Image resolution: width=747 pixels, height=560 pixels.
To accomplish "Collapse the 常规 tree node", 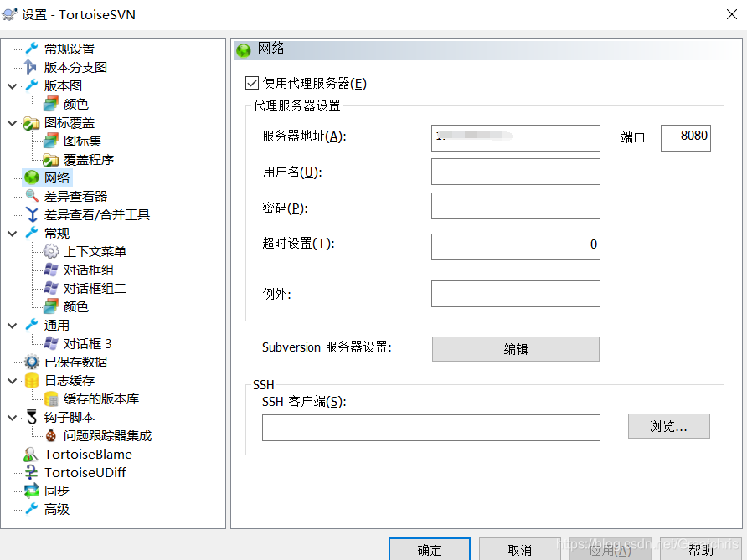I will click(13, 234).
